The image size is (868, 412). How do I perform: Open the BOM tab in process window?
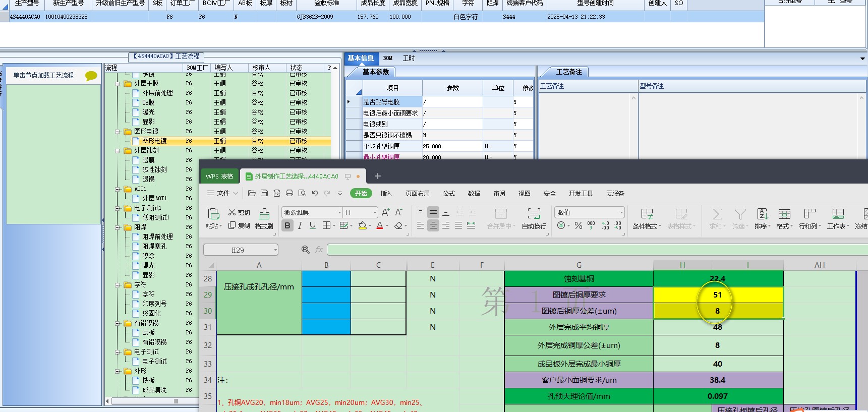click(x=387, y=58)
